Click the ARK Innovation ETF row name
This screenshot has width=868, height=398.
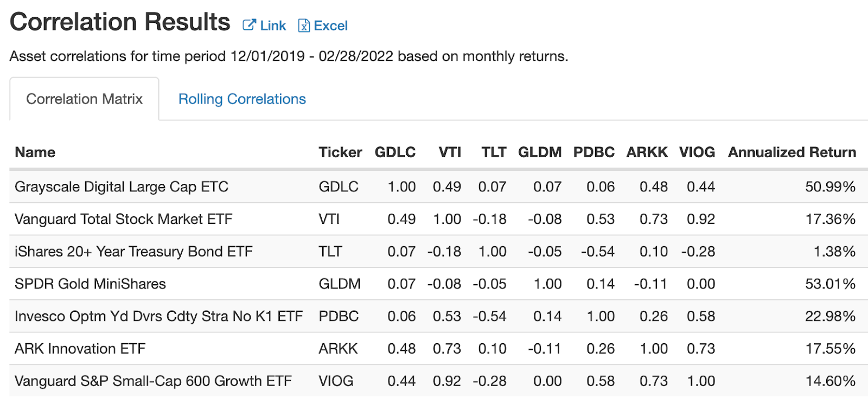pyautogui.click(x=80, y=349)
